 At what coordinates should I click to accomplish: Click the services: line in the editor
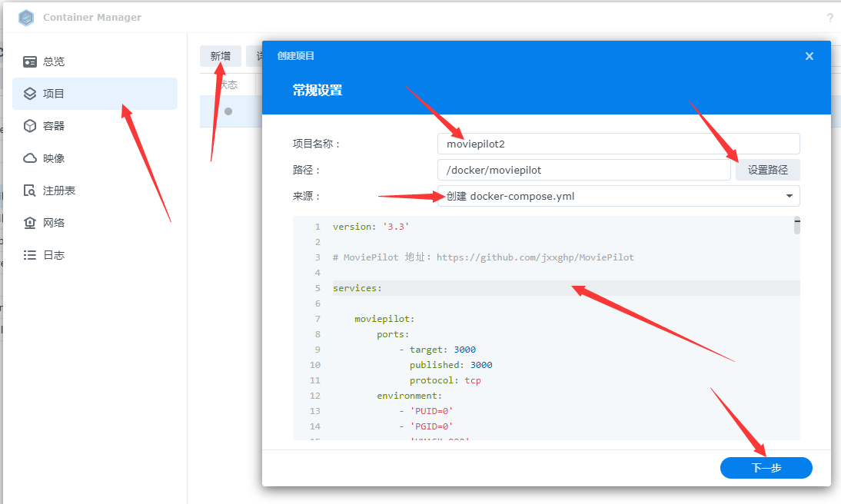pos(357,288)
